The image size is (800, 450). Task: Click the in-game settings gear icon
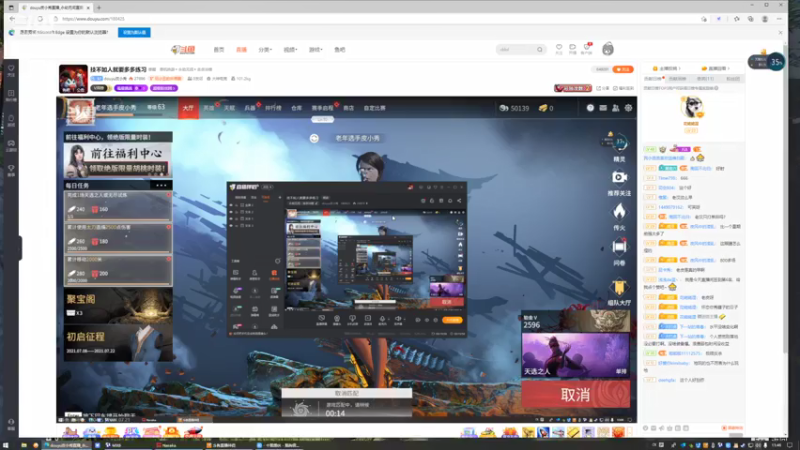point(629,108)
